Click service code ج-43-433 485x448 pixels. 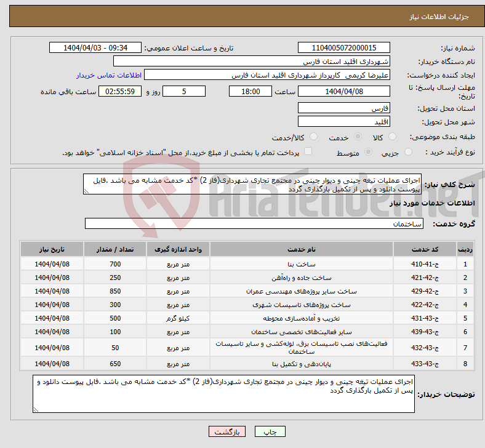[425, 364]
